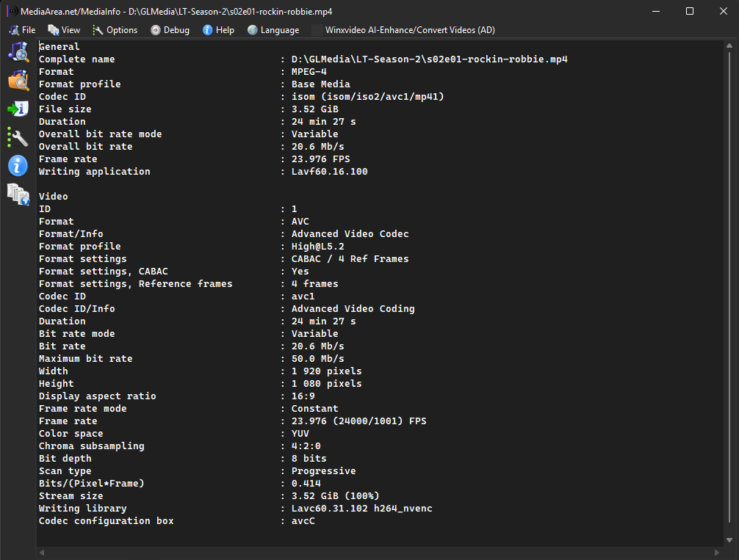Click the 'YUV' color space value

click(x=300, y=434)
